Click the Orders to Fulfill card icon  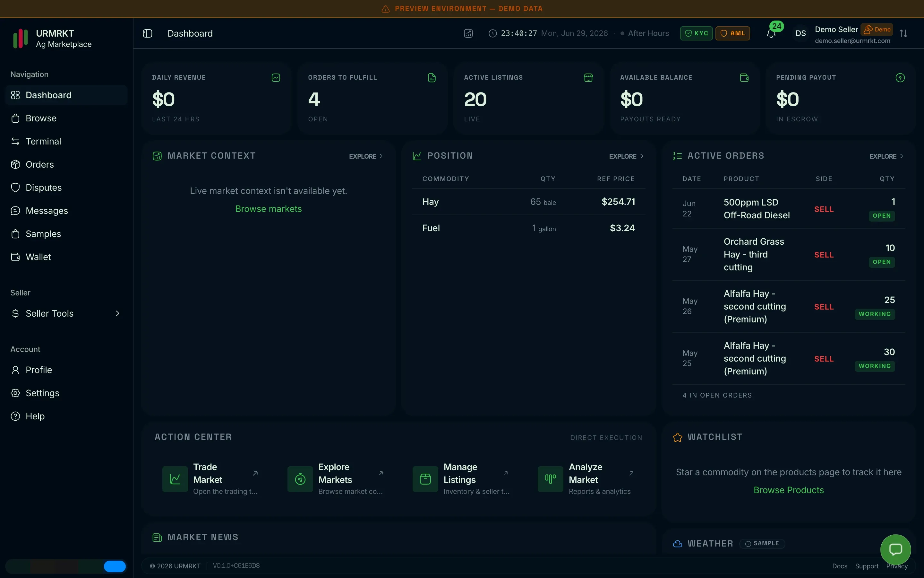tap(432, 78)
